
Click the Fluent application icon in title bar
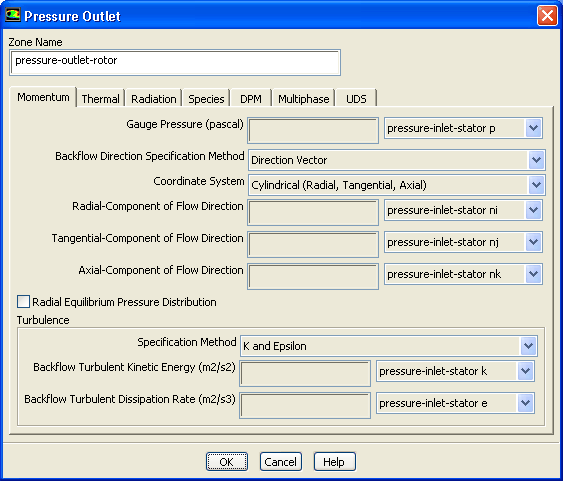tap(13, 15)
